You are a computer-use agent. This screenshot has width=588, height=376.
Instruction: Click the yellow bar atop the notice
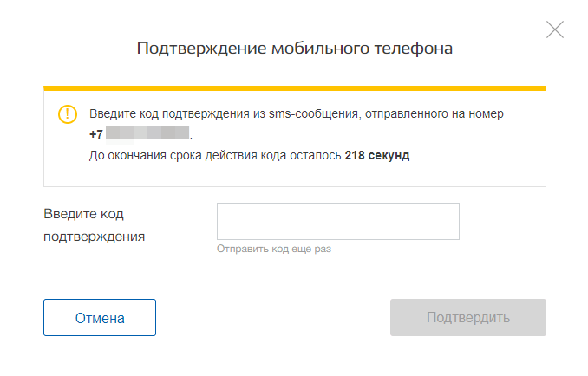point(295,88)
